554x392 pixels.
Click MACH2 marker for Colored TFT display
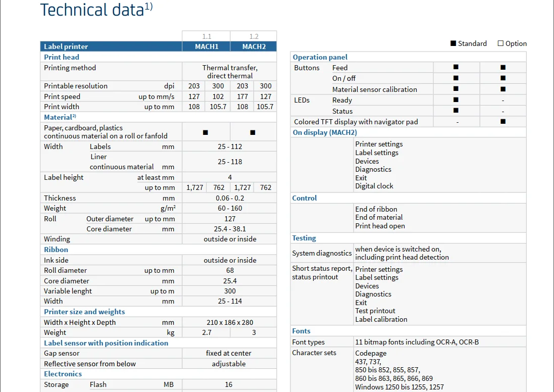pyautogui.click(x=503, y=121)
